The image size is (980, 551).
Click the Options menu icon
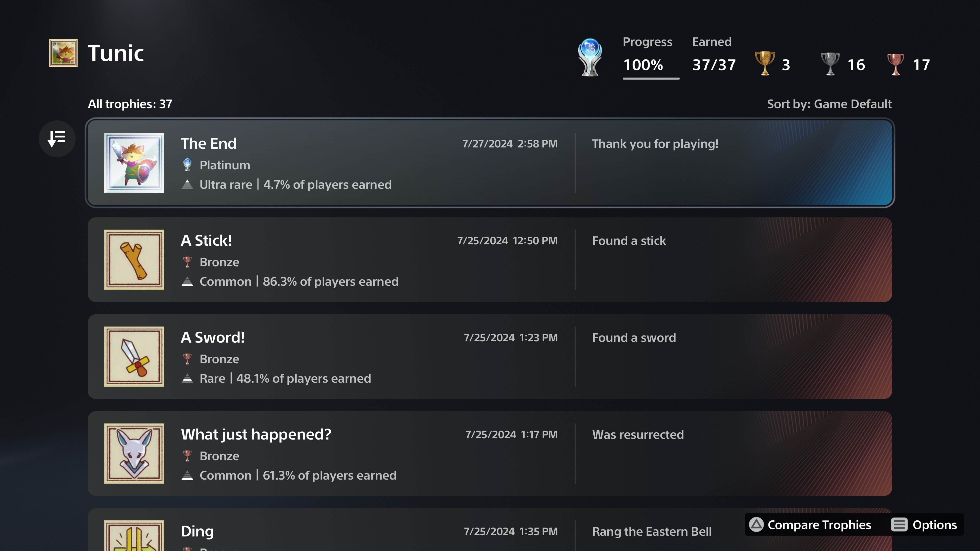(x=899, y=524)
